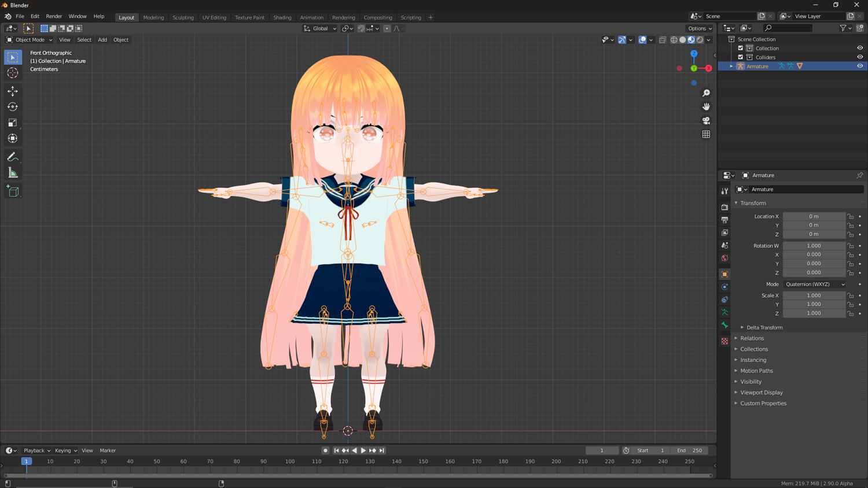Toggle camera view with the camera icon
Viewport: 868px width, 488px height.
pyautogui.click(x=706, y=121)
